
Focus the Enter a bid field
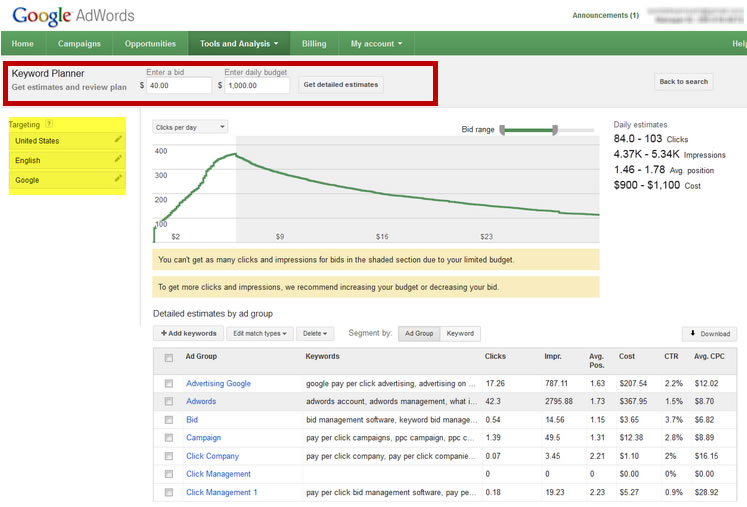pyautogui.click(x=179, y=85)
